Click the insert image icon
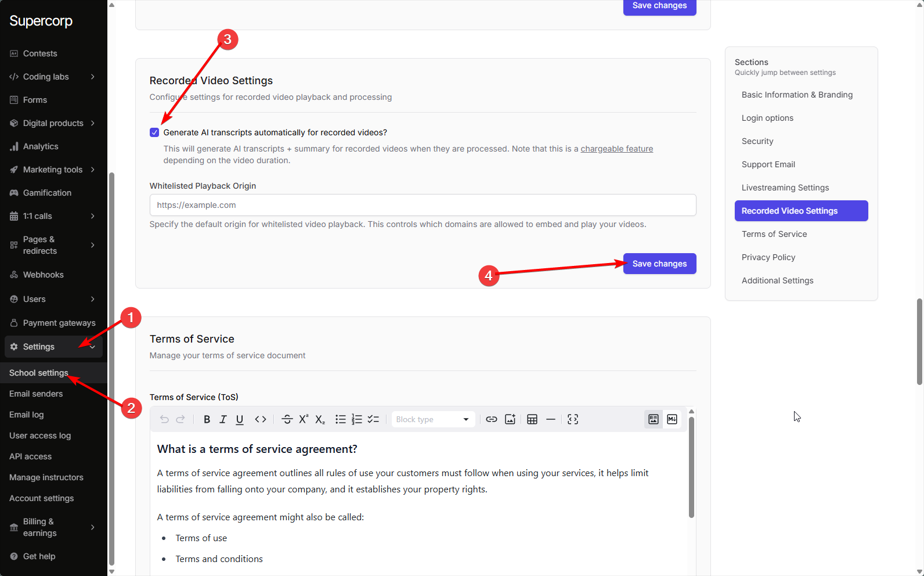 (510, 419)
